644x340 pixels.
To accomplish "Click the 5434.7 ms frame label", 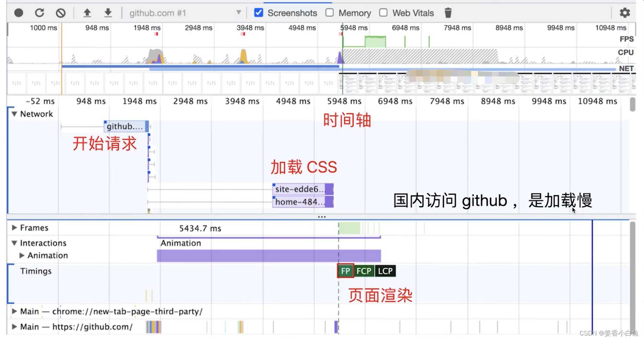I will pos(200,229).
